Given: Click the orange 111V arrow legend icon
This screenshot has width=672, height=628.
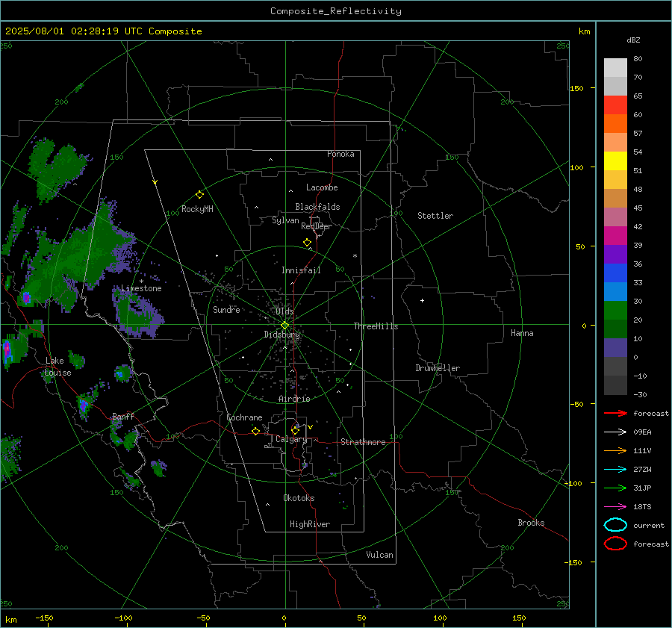Looking at the screenshot, I should click(x=615, y=450).
